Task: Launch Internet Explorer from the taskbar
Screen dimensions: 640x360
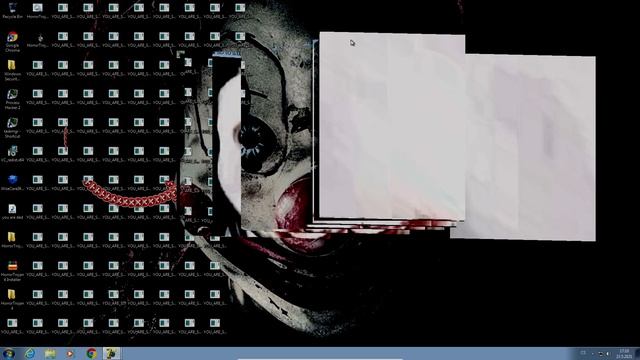Action: tap(29, 353)
